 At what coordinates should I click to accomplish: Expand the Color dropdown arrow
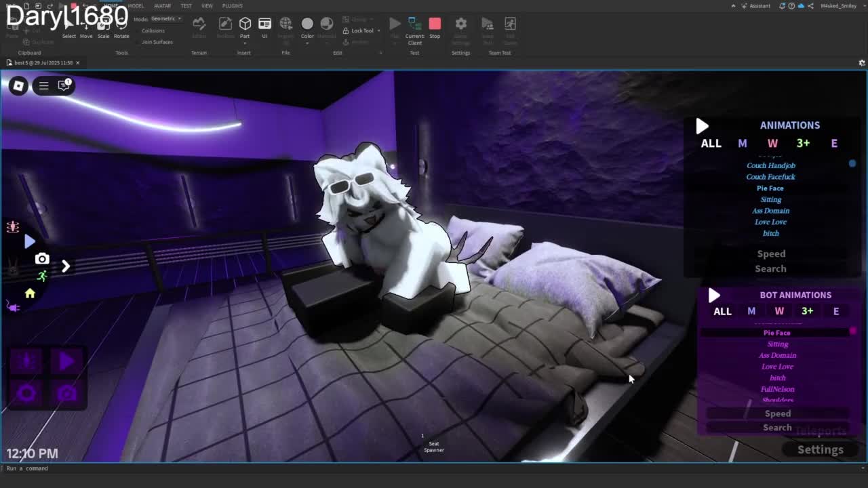307,43
